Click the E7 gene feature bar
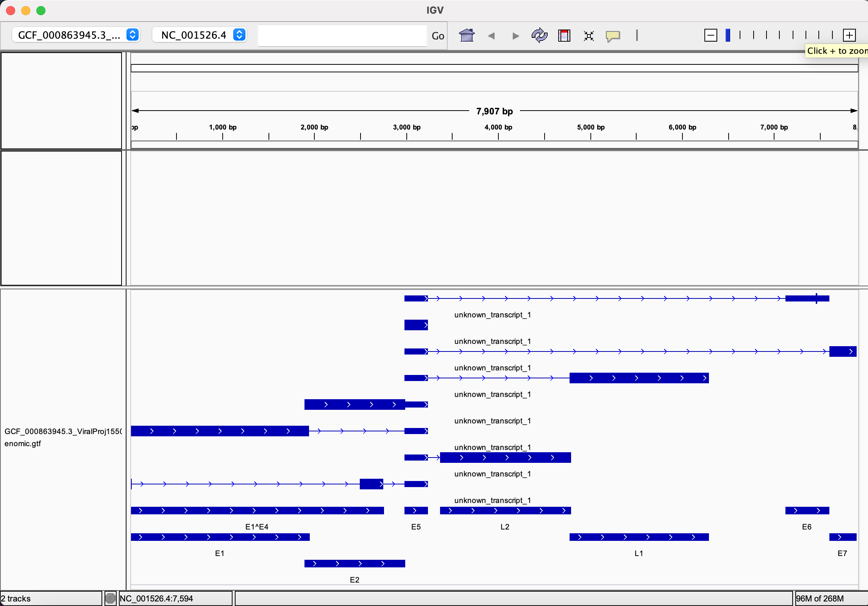The width and height of the screenshot is (868, 606). (843, 537)
